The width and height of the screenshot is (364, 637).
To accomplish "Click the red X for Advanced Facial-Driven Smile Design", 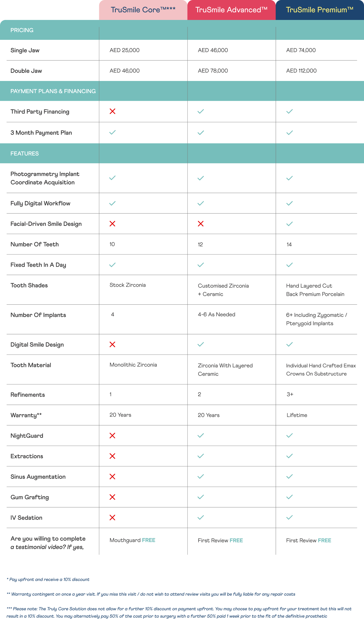I will pos(201,224).
